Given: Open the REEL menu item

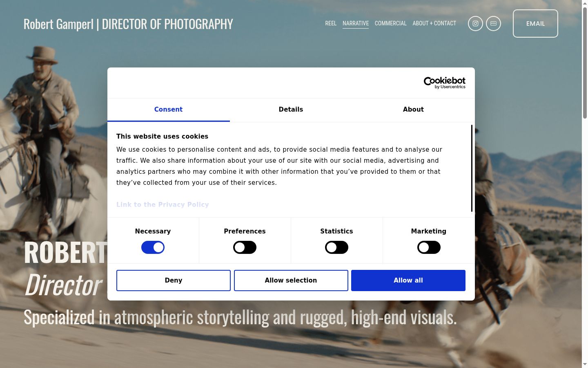Looking at the screenshot, I should (x=331, y=23).
